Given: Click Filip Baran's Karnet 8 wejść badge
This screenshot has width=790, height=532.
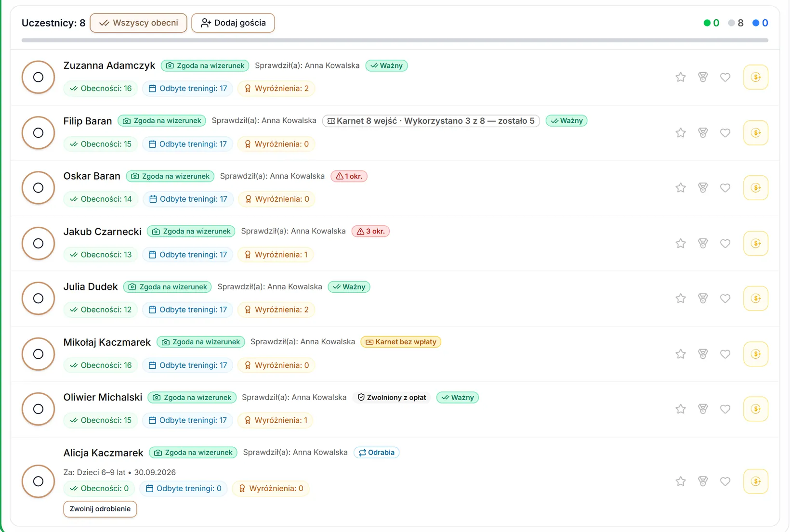Looking at the screenshot, I should (431, 121).
